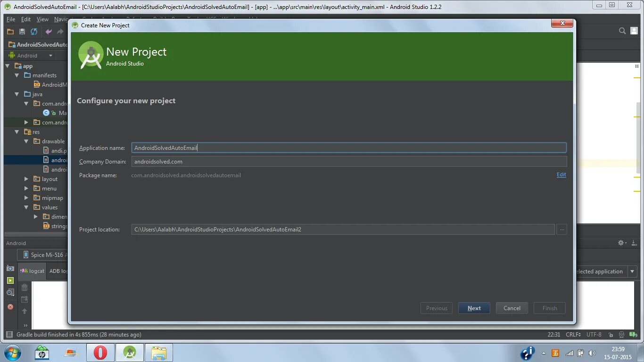Click the hide panel download-arrow icon
Screen dimensions: 644x362
634,243
